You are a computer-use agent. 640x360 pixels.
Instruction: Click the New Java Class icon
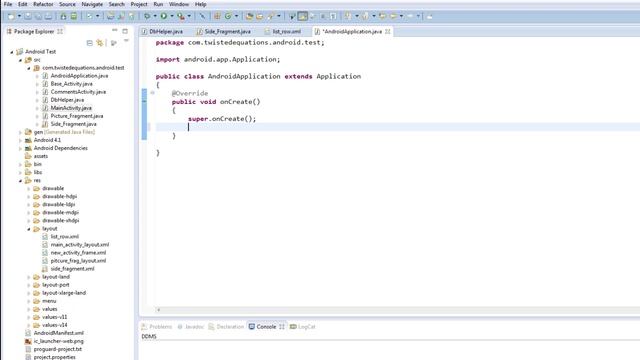228,16
